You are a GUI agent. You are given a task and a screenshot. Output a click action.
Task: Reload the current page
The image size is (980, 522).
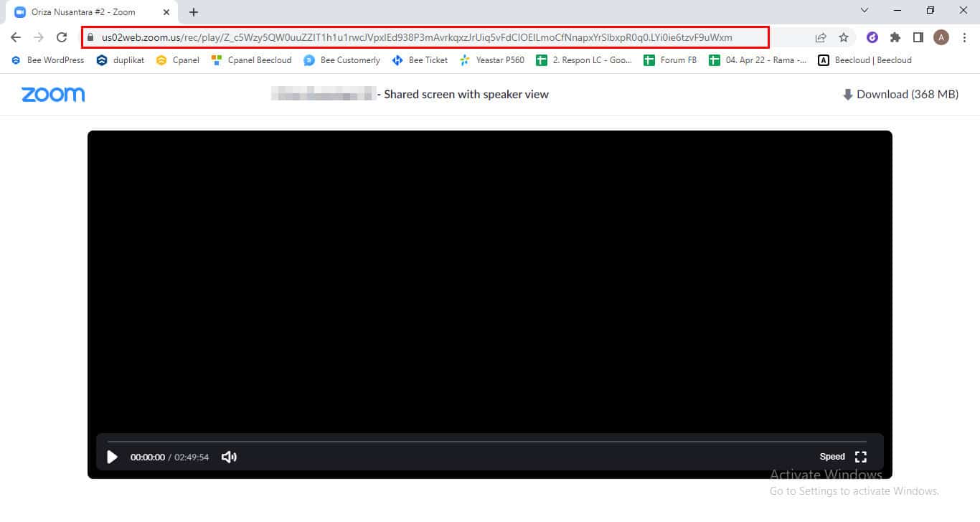pos(62,37)
